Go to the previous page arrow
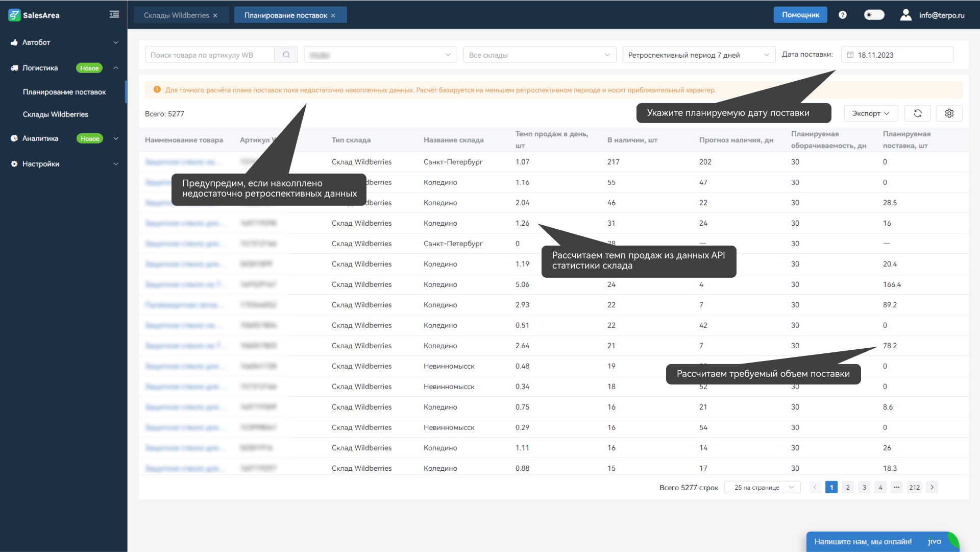980x552 pixels. coord(815,487)
